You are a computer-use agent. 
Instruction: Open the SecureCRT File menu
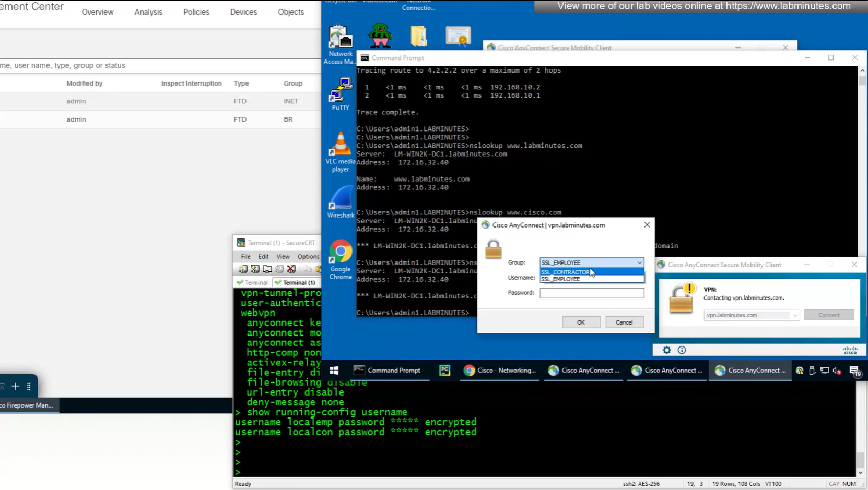(x=245, y=256)
